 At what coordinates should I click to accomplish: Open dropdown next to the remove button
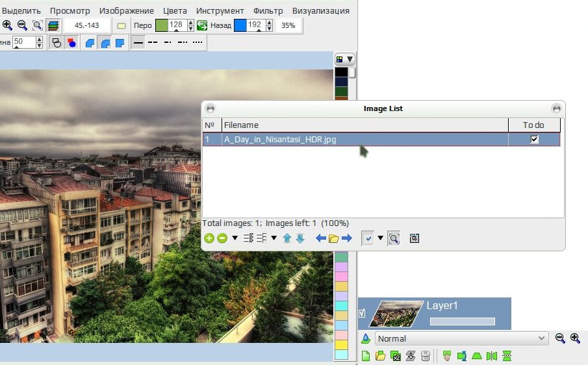tap(235, 238)
